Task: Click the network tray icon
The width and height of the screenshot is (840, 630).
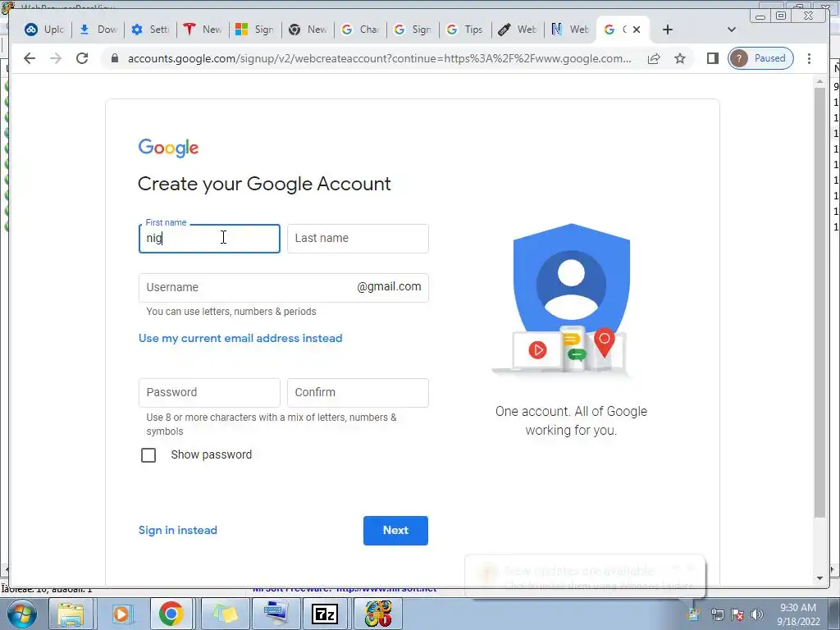Action: [x=717, y=614]
